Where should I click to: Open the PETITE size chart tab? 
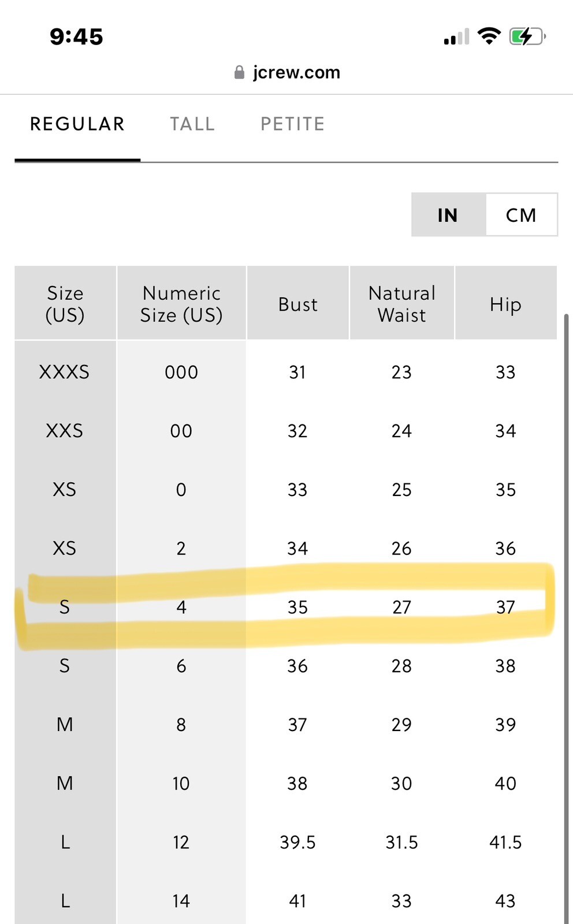(x=293, y=124)
